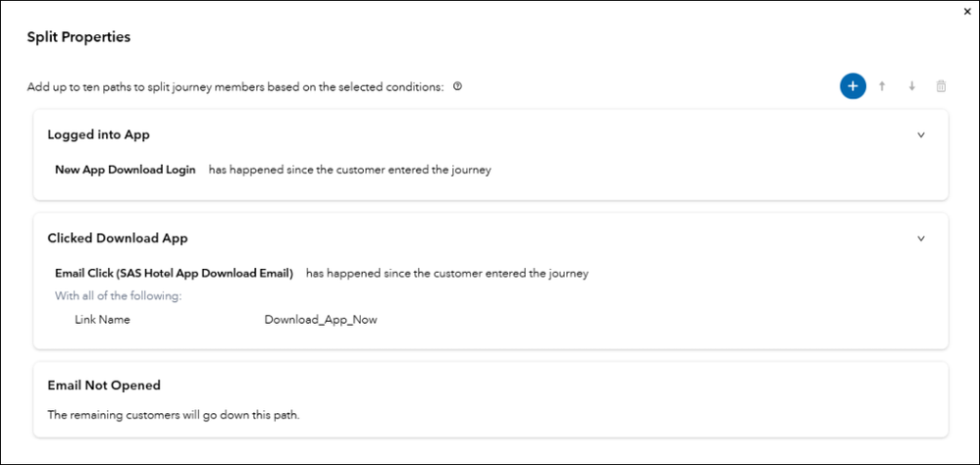Click 'has happened since' text under Logged into App
Viewport: 980px width, 465px height.
tap(349, 170)
